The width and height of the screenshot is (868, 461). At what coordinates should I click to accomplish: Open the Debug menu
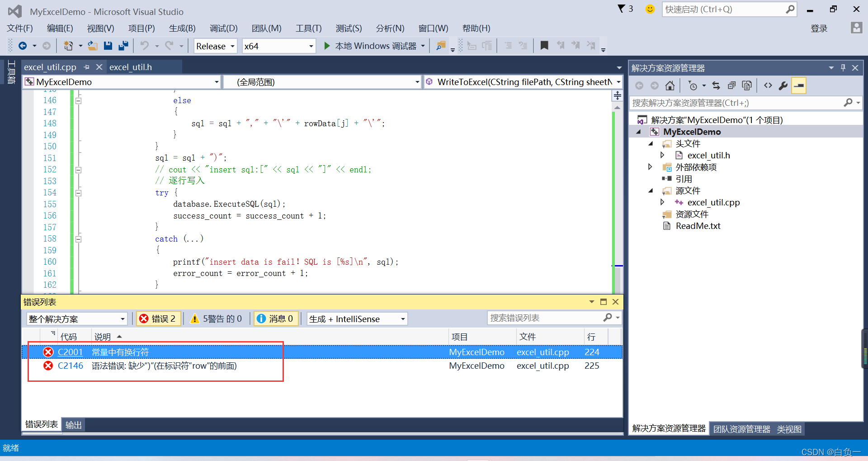pos(223,28)
